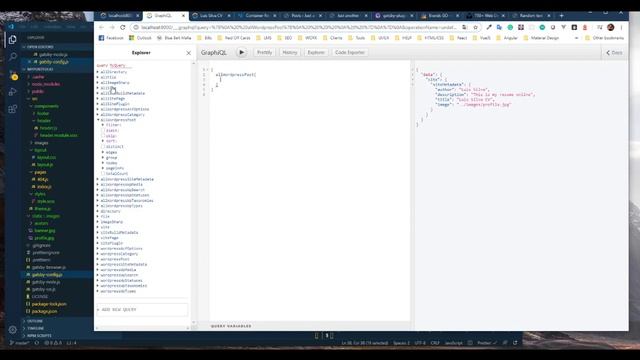The width and height of the screenshot is (640, 360).
Task: Click the Explorer toolbar button
Action: point(316,52)
